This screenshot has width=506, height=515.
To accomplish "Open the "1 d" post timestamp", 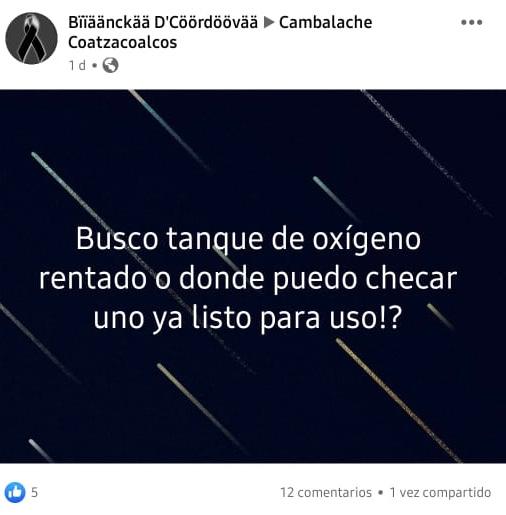I will 77,65.
